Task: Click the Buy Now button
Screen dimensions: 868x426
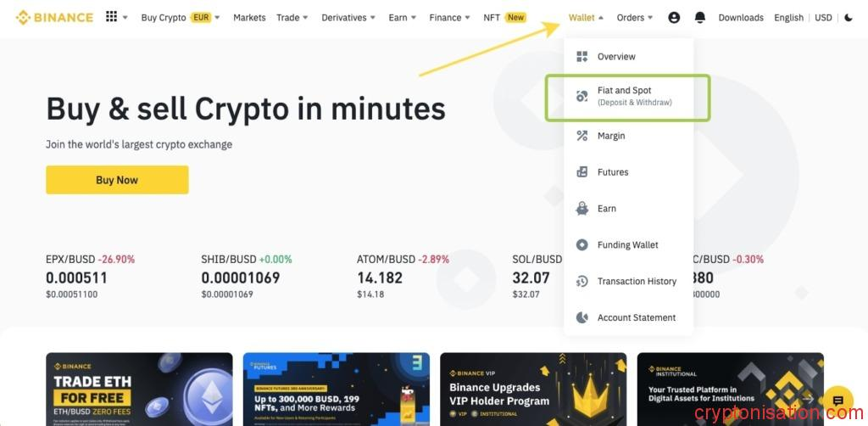Action: 117,180
